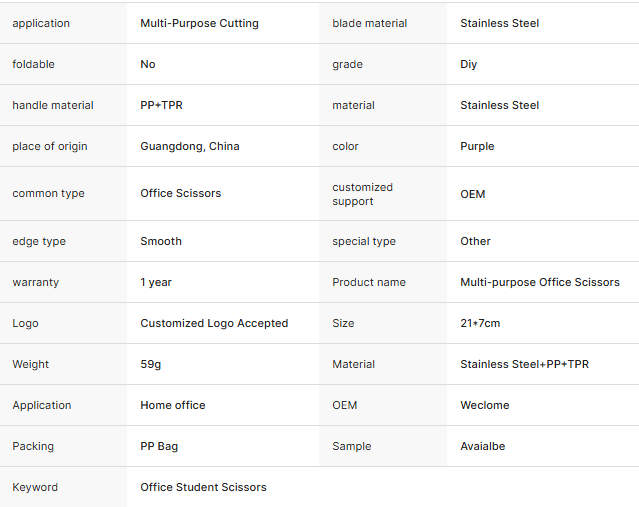Image resolution: width=639 pixels, height=507 pixels.
Task: Select the "Customized Logo Accepted" text
Action: (x=214, y=323)
